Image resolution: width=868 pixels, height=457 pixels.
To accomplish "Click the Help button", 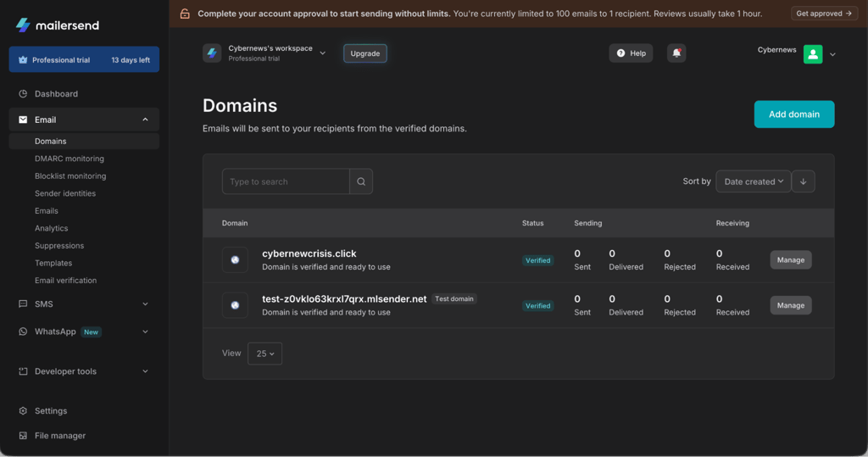I will pos(631,53).
